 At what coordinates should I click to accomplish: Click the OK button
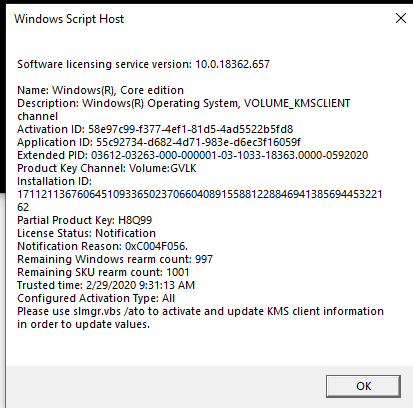[363, 386]
